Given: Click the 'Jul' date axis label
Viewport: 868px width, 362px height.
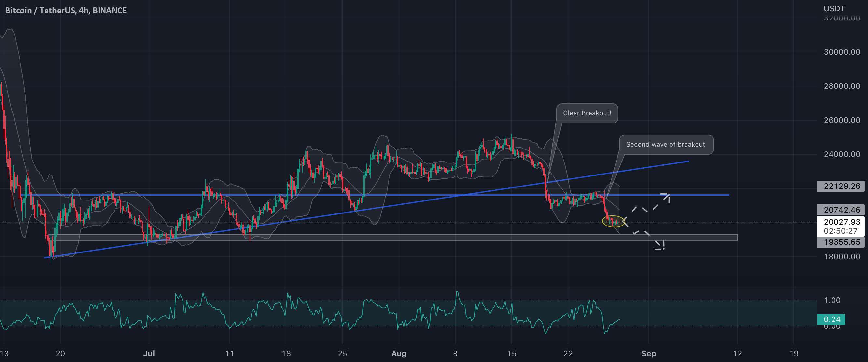Looking at the screenshot, I should pyautogui.click(x=149, y=354).
